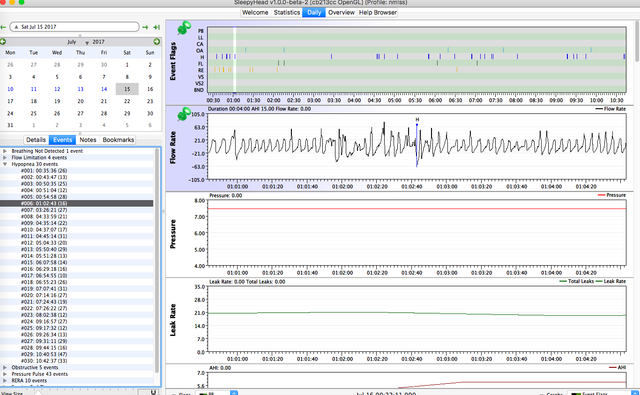The height and width of the screenshot is (395, 640).
Task: Go to previous day using green left arrow
Action: pos(3,27)
